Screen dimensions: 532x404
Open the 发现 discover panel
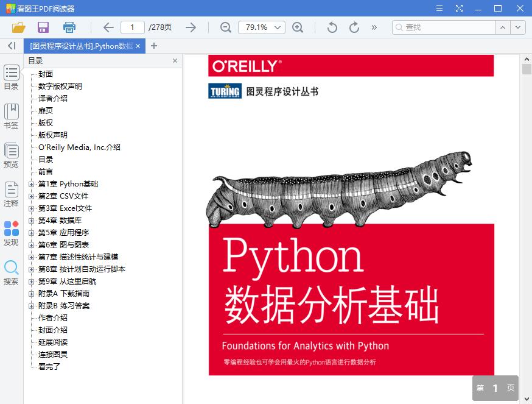pos(11,233)
